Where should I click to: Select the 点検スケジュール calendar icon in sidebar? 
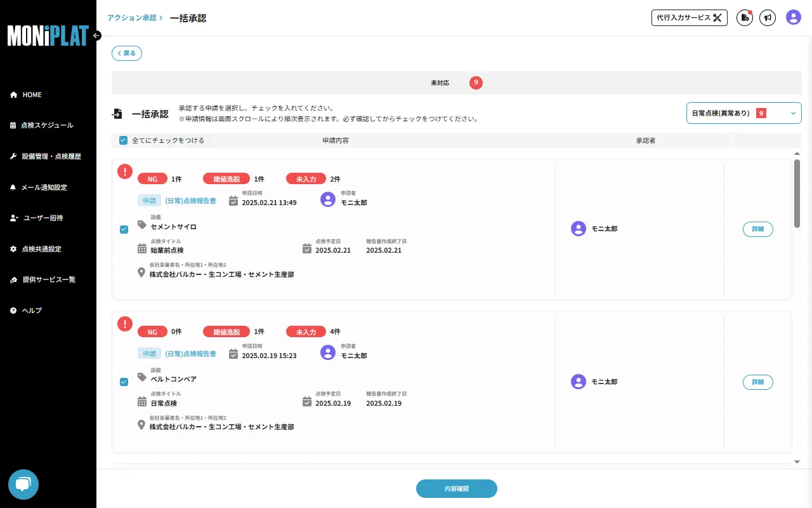coord(14,125)
